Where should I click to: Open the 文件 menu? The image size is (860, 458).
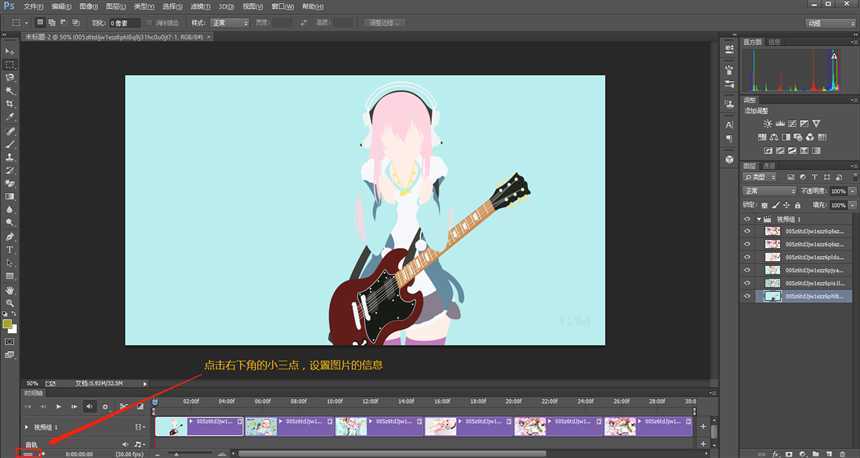33,7
